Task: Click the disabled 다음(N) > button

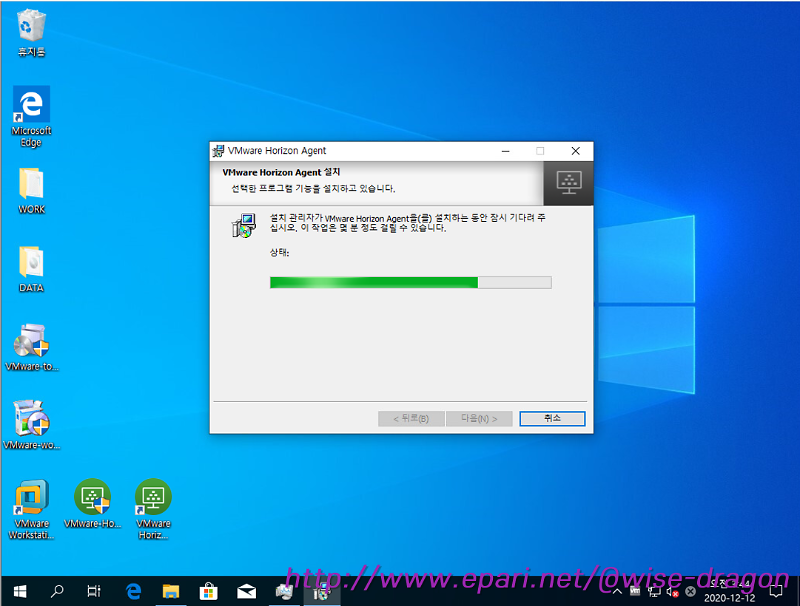Action: click(479, 418)
